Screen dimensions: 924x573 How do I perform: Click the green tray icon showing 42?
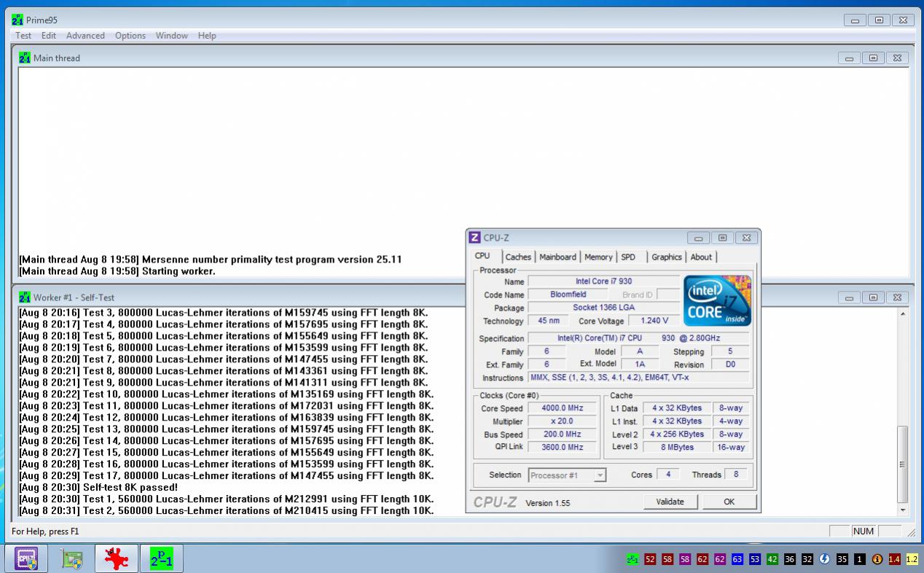(772, 559)
